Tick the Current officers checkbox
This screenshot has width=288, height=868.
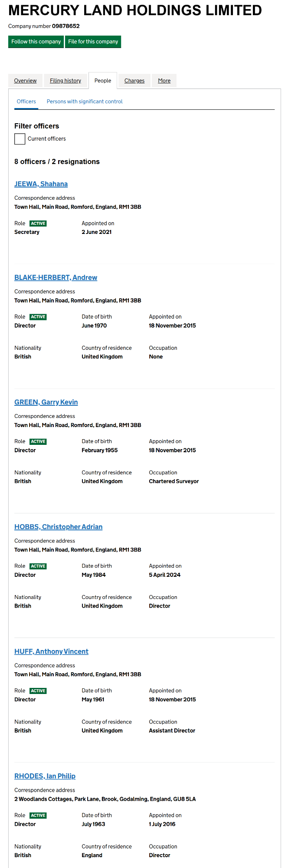click(x=20, y=139)
